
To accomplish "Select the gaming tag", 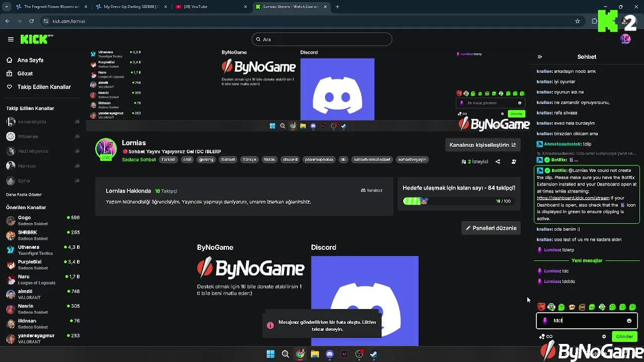I will pyautogui.click(x=206, y=159).
